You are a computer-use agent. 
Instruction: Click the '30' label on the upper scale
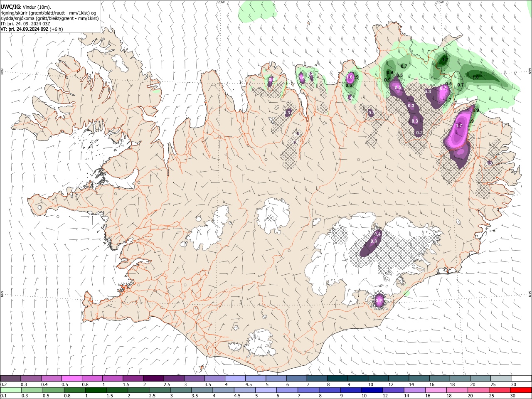[513, 384]
